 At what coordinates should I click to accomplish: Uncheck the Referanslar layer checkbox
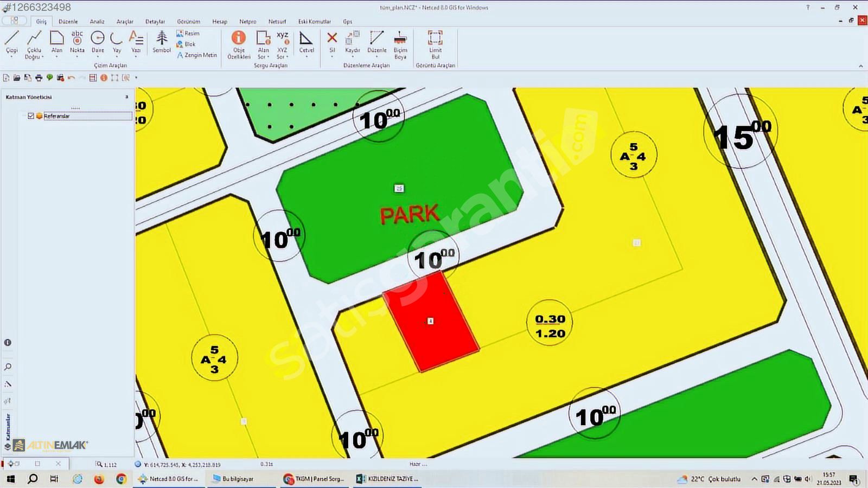31,116
